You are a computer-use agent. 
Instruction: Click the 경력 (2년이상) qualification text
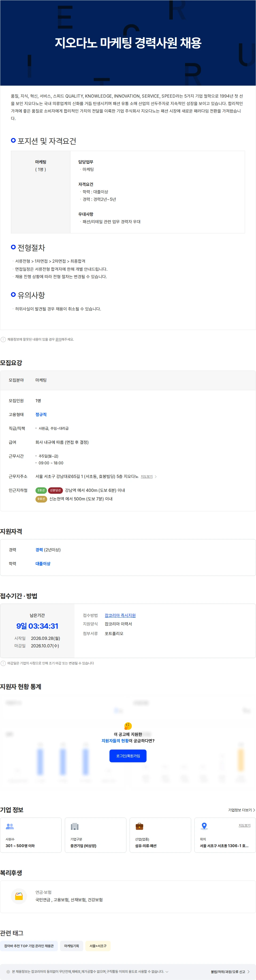48,550
